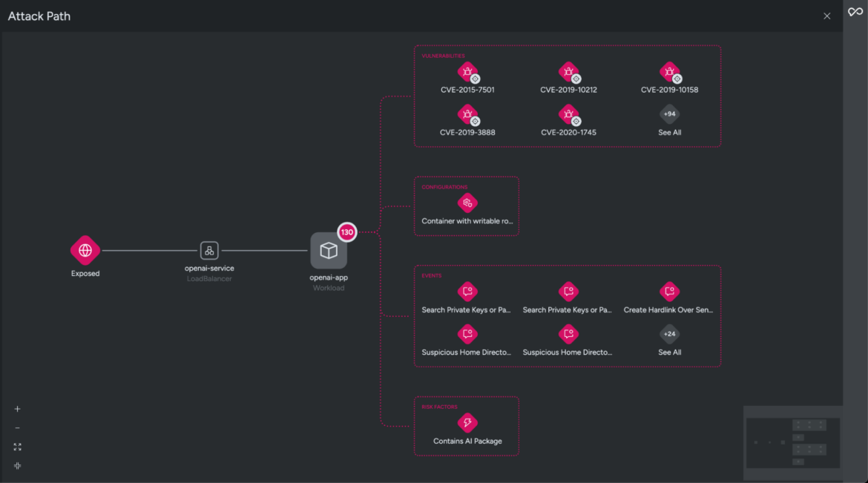
Task: Click See All under Vulnerabilities
Action: pos(669,132)
